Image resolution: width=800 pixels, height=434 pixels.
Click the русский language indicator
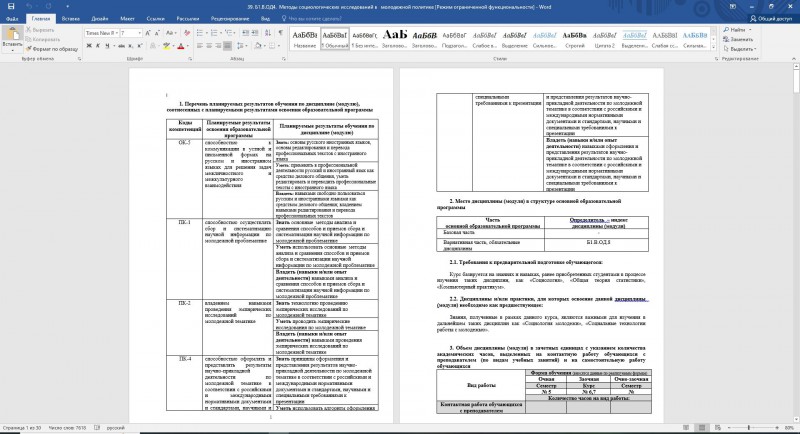pos(116,428)
